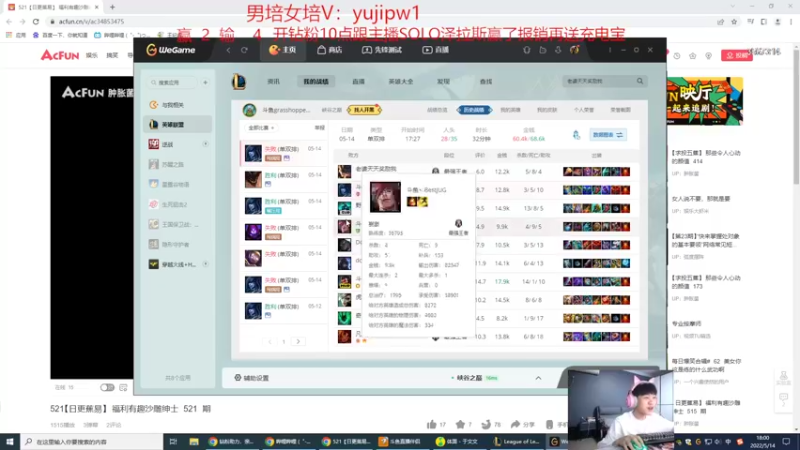Select 与我相关 in the WeGame sidebar
800x450 pixels.
click(178, 105)
